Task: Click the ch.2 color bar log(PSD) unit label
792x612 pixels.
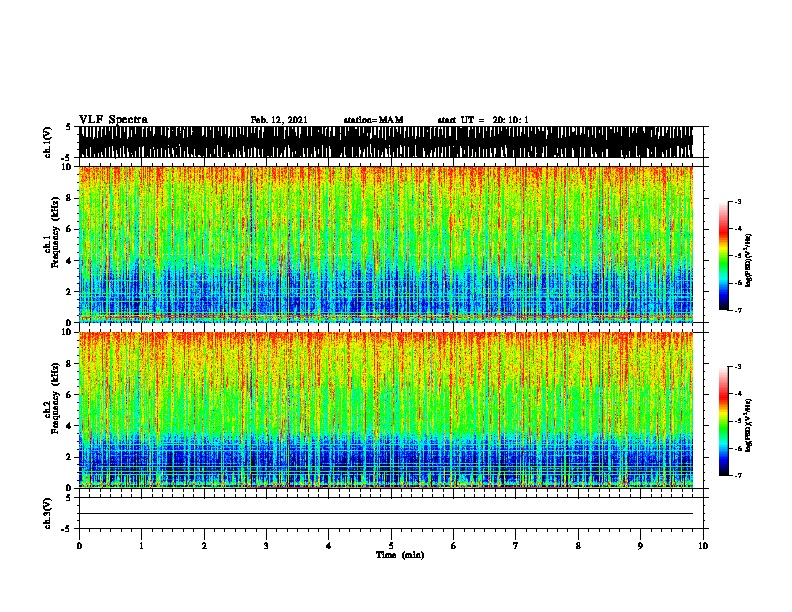Action: [749, 425]
